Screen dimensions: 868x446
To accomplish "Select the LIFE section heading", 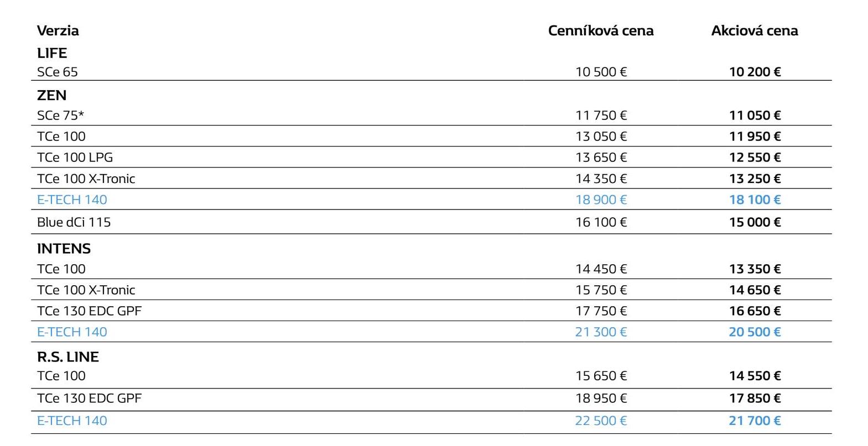I will pyautogui.click(x=52, y=53).
